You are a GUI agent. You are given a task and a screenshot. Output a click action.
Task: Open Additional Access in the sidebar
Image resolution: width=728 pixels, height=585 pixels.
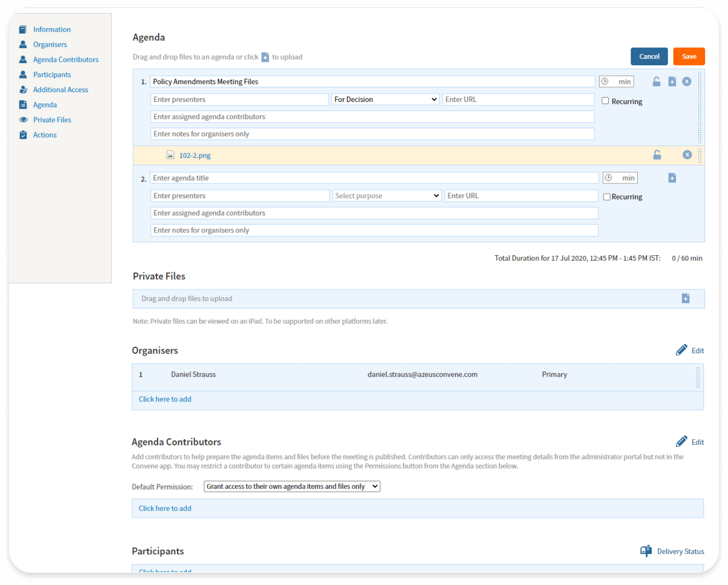(x=60, y=90)
